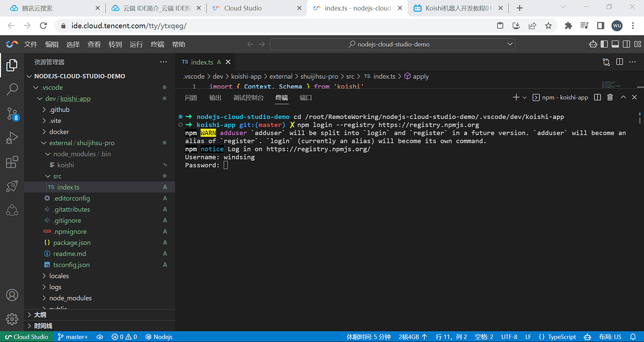The width and height of the screenshot is (644, 342).
Task: Open package.json in the explorer
Action: tap(72, 243)
